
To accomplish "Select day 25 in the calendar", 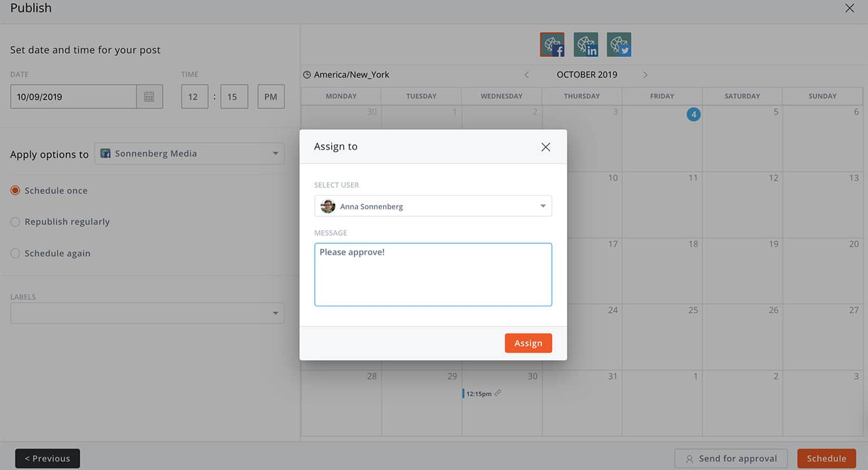I will [x=662, y=337].
